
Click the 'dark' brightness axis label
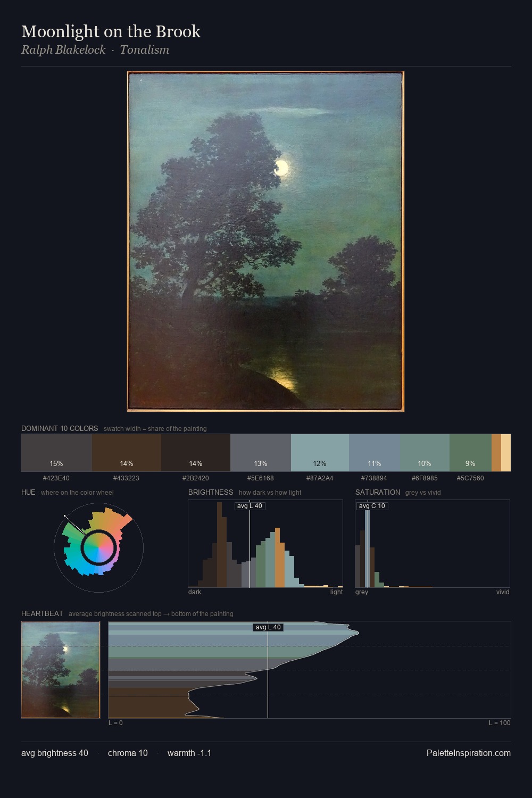(x=195, y=592)
